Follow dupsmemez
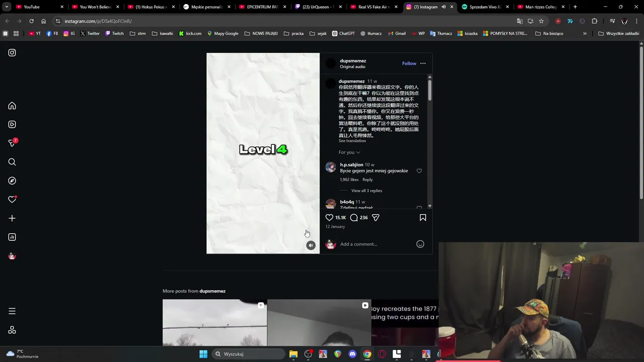The width and height of the screenshot is (644, 362). 409,63
